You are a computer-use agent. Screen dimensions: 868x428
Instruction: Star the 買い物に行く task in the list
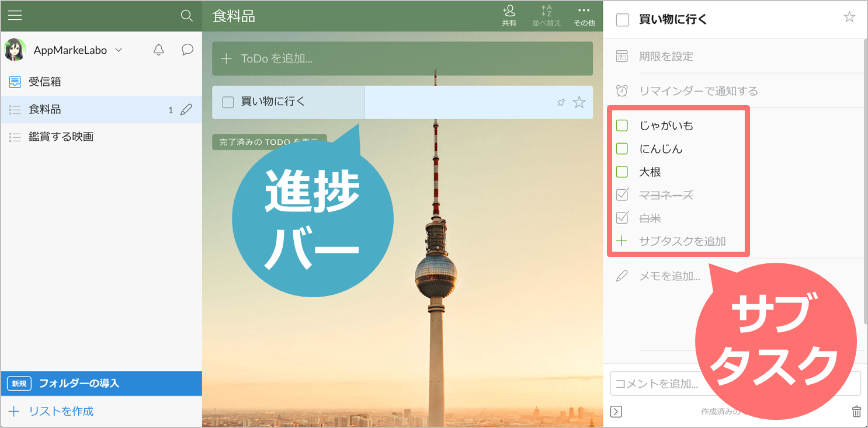coord(579,103)
